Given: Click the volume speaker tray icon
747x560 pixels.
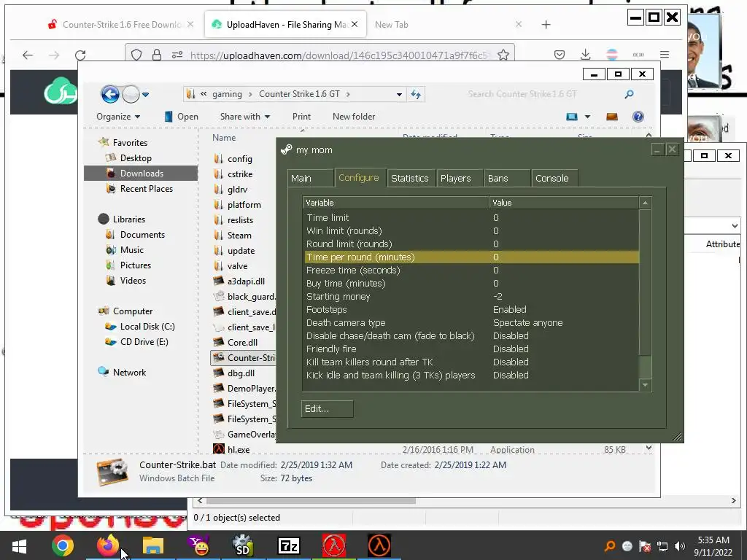Looking at the screenshot, I should click(x=680, y=546).
